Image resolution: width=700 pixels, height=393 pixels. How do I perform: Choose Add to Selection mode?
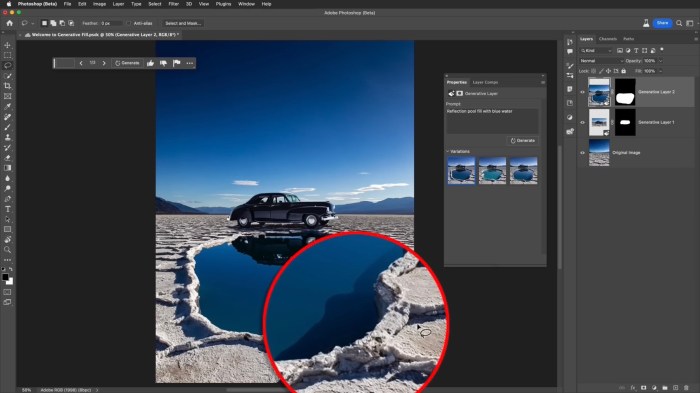(53, 23)
